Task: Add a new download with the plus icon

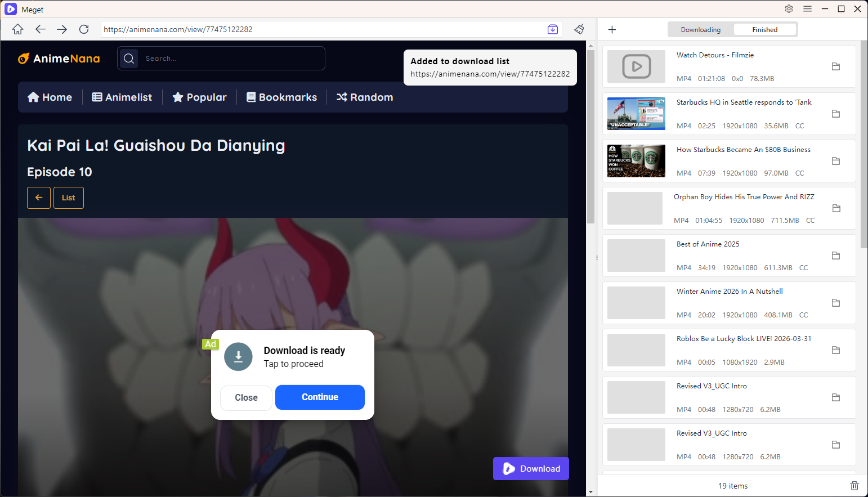Action: pyautogui.click(x=612, y=29)
